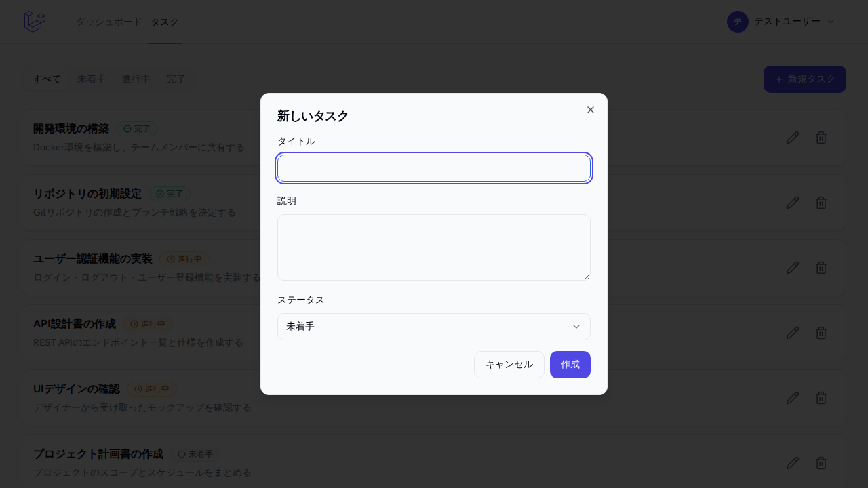The height and width of the screenshot is (488, 868).
Task: Select the 未着手 filter tab
Action: coord(92,79)
